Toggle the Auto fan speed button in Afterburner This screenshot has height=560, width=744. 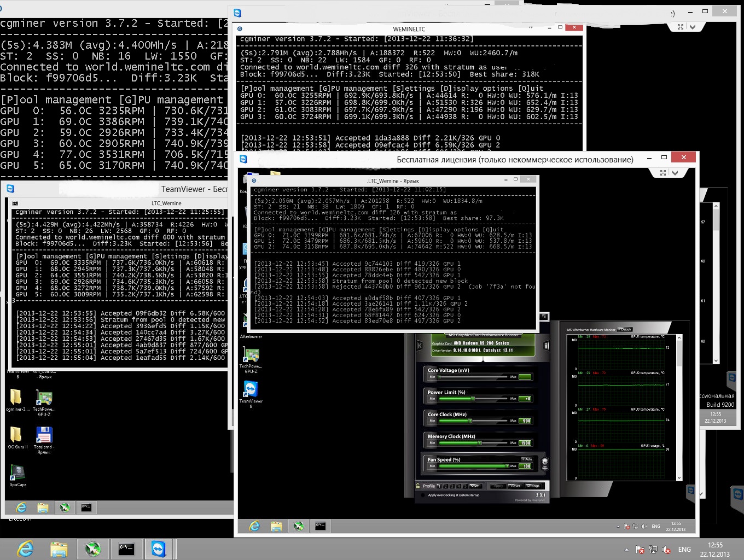tap(527, 459)
